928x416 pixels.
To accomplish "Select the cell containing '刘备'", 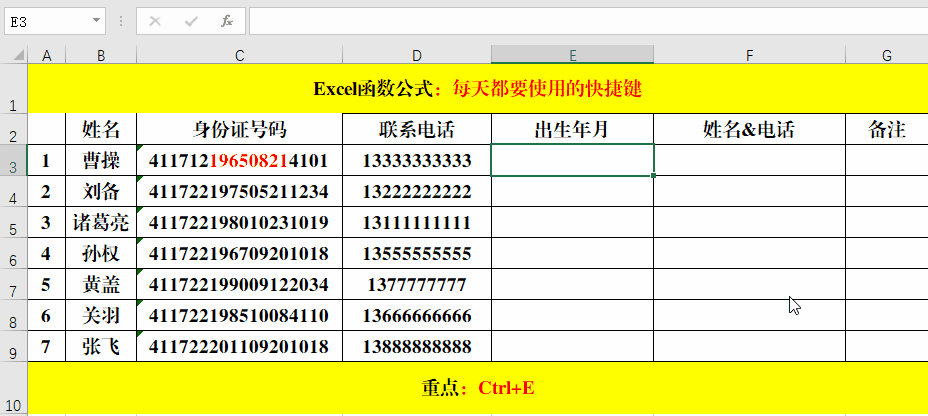I will point(101,191).
